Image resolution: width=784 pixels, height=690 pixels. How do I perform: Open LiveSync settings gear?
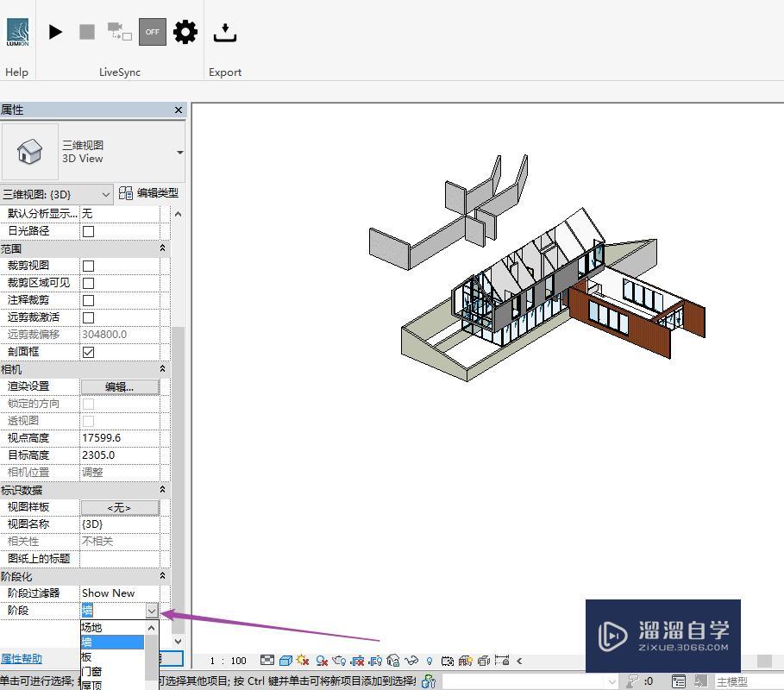[x=185, y=32]
